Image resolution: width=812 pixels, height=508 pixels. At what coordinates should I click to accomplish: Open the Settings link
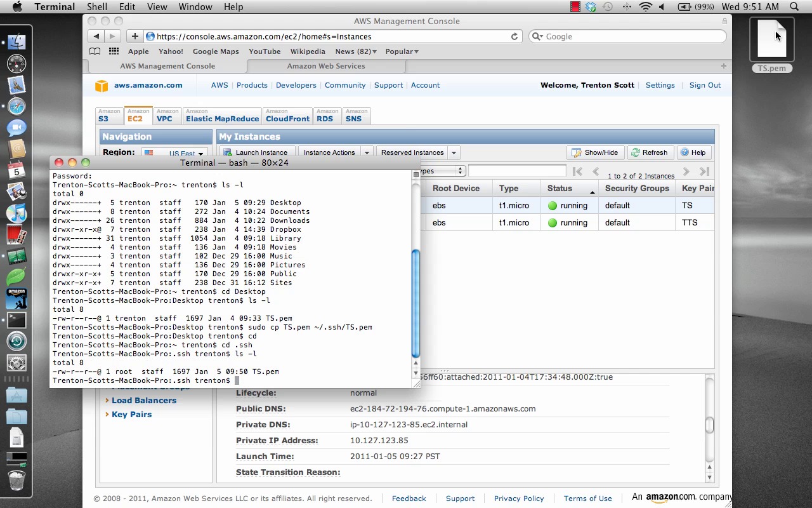[x=660, y=85]
